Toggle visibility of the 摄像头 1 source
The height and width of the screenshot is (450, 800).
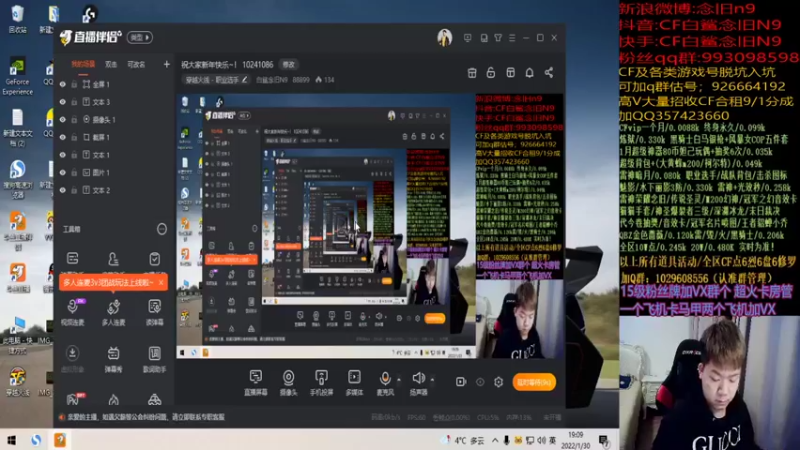pyautogui.click(x=63, y=119)
